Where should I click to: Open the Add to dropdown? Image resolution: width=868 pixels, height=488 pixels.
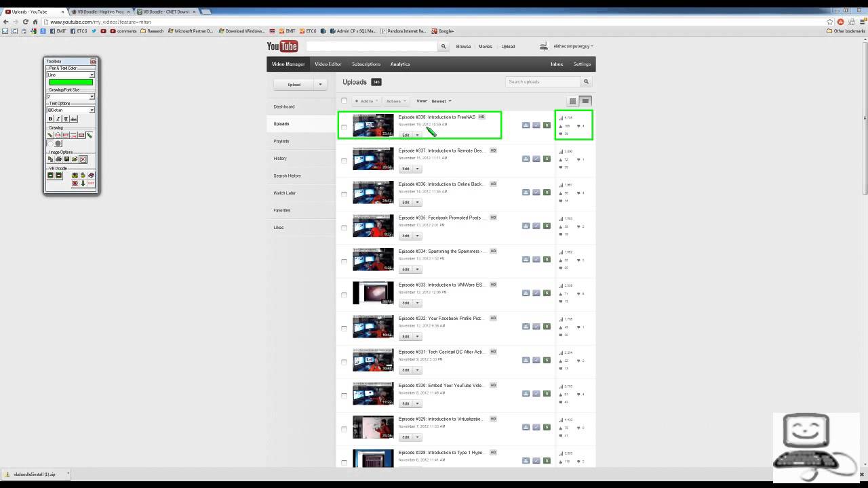(366, 101)
